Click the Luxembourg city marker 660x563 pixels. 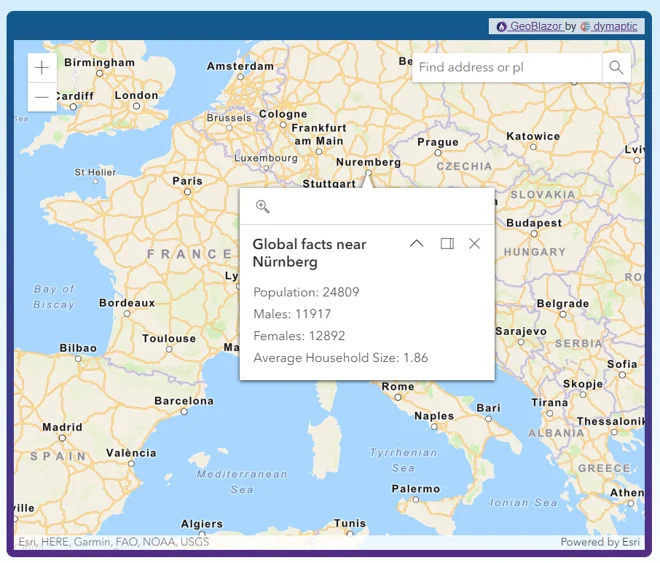click(266, 168)
